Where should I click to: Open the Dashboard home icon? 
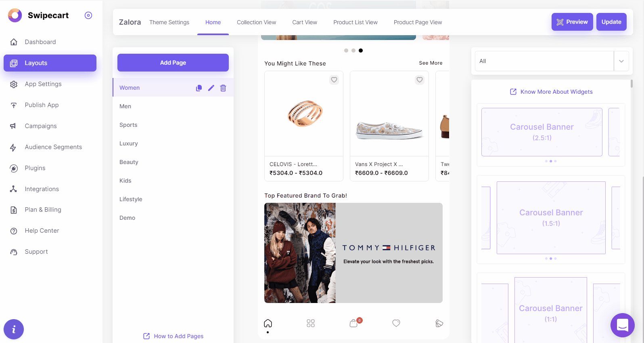coord(14,42)
